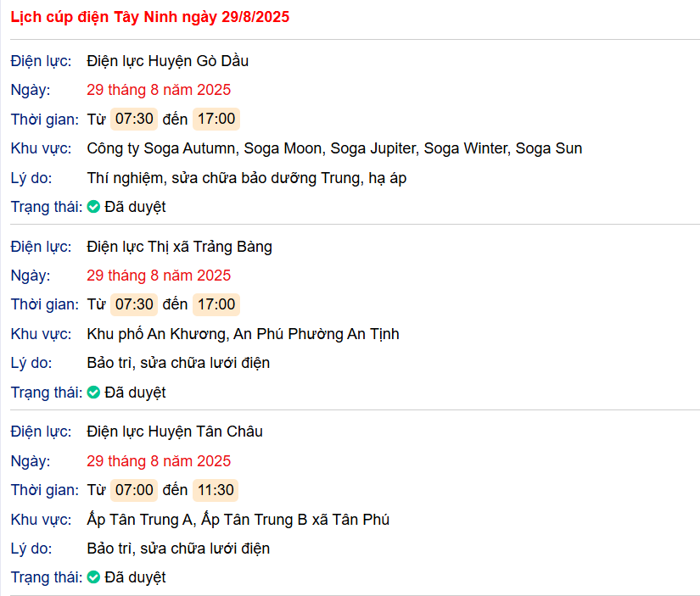Click the red date under Trảng Bàng entry
The height and width of the screenshot is (596, 700).
tap(159, 276)
